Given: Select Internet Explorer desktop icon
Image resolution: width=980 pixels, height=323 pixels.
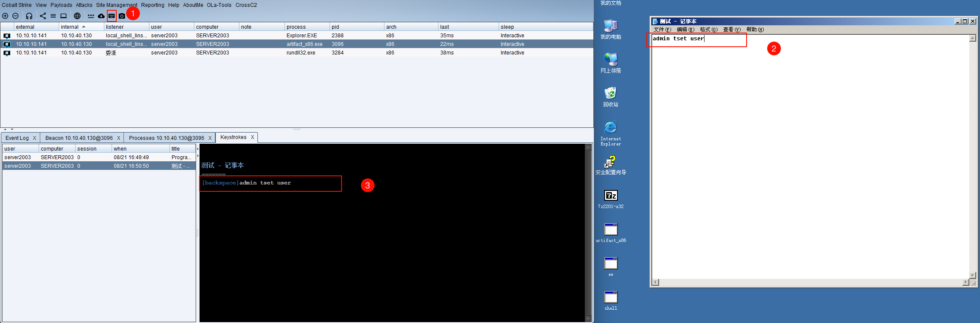Looking at the screenshot, I should pos(611,133).
